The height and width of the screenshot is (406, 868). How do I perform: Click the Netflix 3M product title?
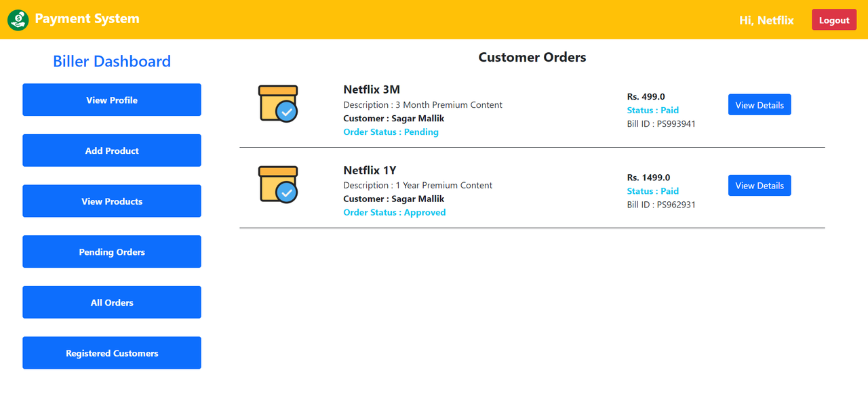[372, 89]
